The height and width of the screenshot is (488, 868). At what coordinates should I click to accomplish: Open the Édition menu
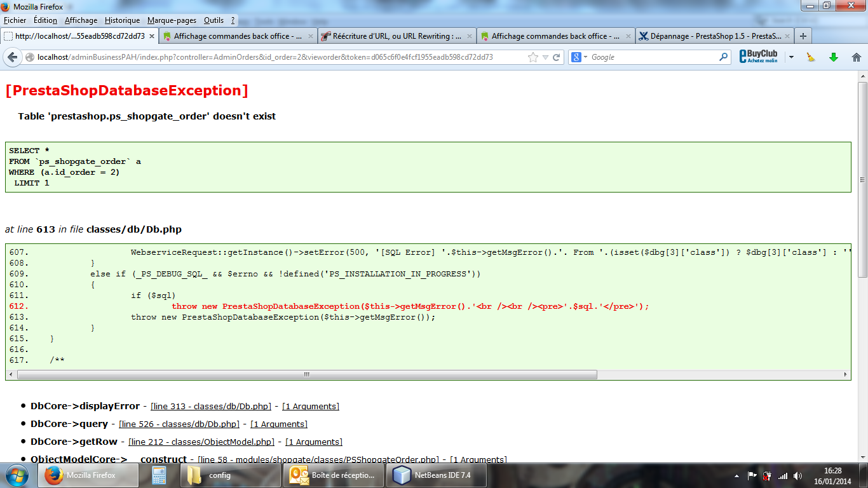[45, 20]
